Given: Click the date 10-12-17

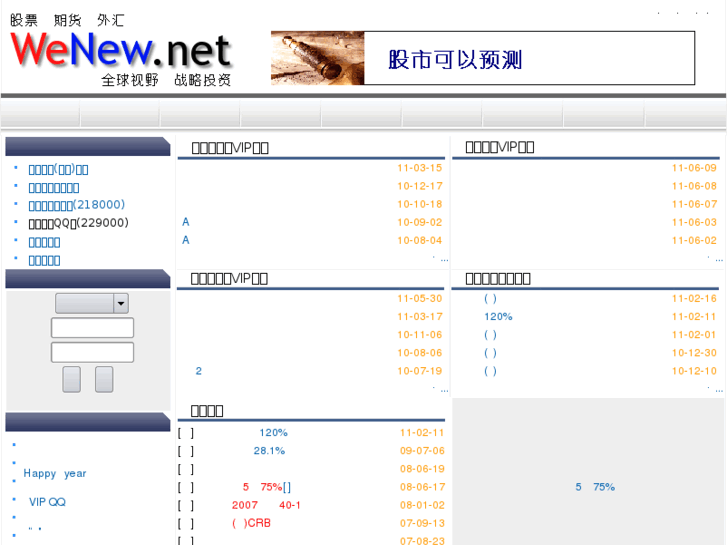Looking at the screenshot, I should click(x=420, y=186).
